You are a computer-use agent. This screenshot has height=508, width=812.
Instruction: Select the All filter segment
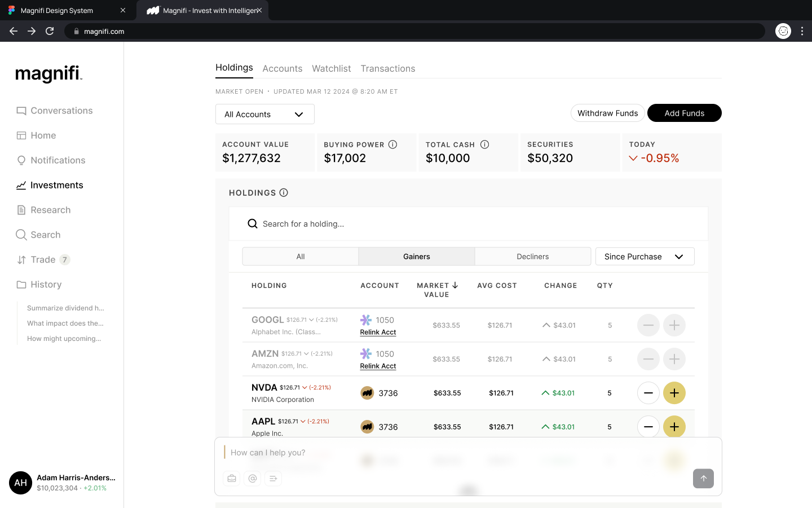click(x=301, y=256)
